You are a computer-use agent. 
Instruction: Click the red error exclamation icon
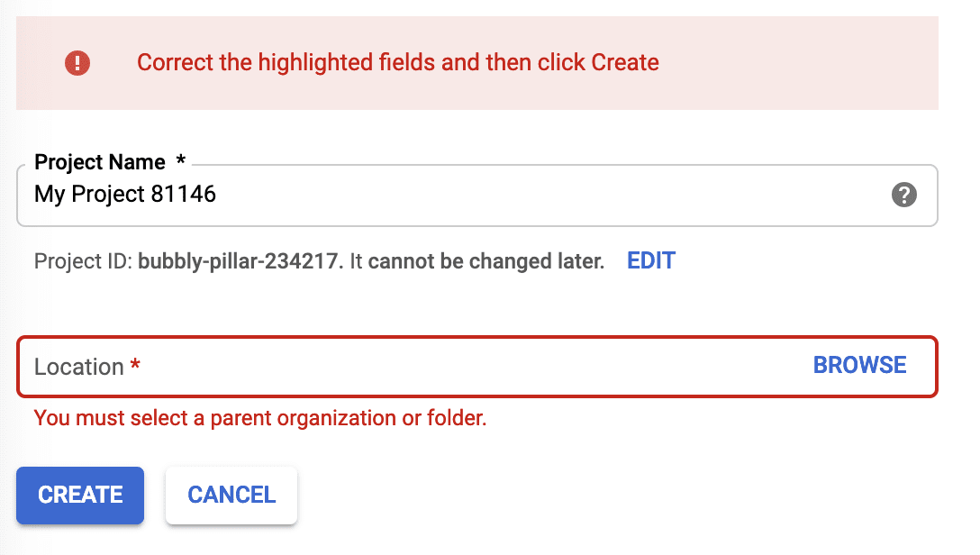(77, 63)
